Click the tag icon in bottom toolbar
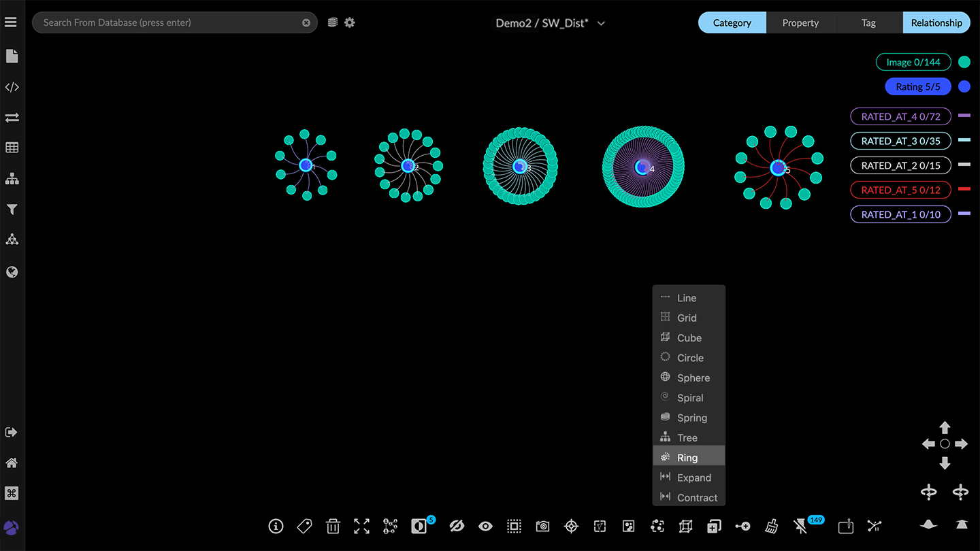Image resolution: width=980 pixels, height=551 pixels. click(x=304, y=526)
